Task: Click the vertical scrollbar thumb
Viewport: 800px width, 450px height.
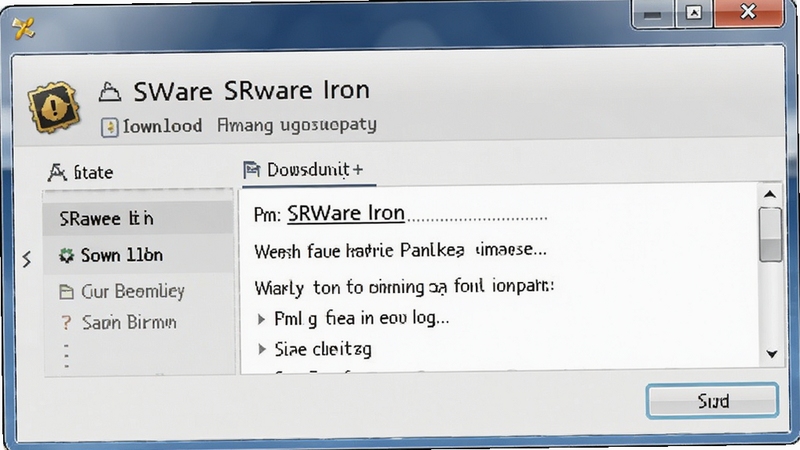Action: click(770, 235)
